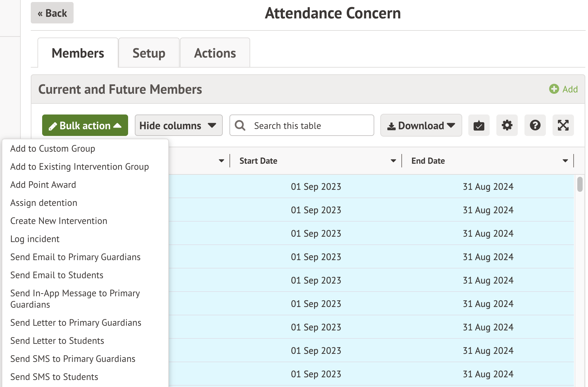Collapse the Bulk action menu
This screenshot has height=387, width=588.
click(x=85, y=126)
